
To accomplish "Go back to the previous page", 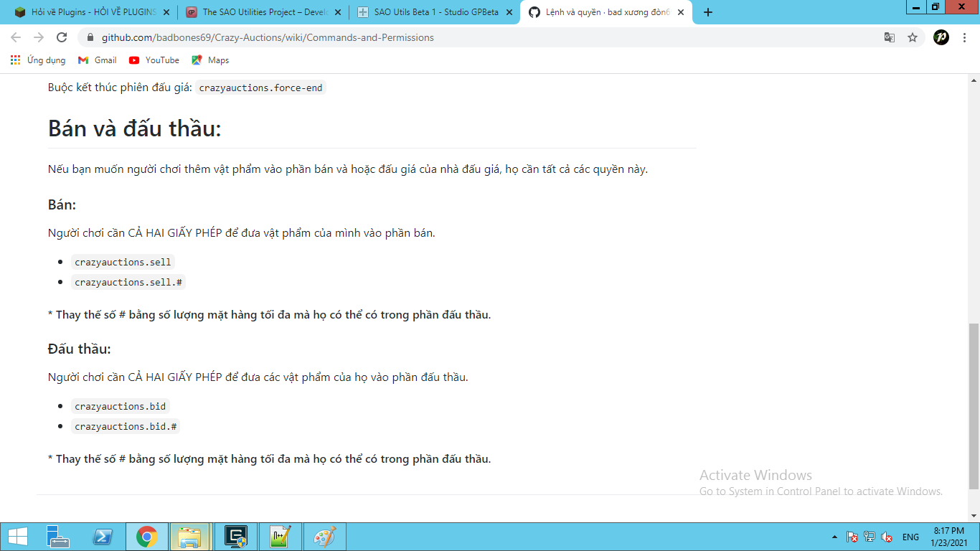I will (16, 37).
